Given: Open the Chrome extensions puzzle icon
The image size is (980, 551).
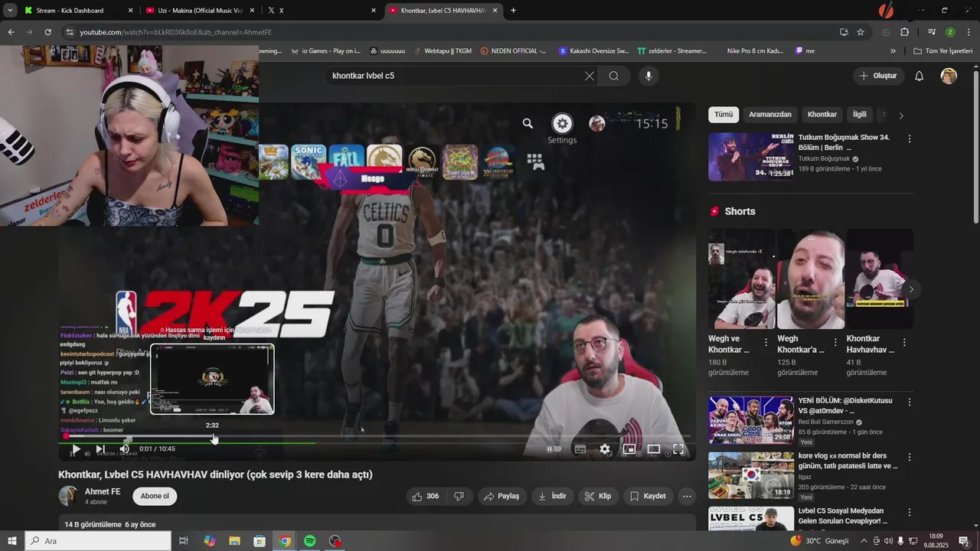Looking at the screenshot, I should point(905,32).
